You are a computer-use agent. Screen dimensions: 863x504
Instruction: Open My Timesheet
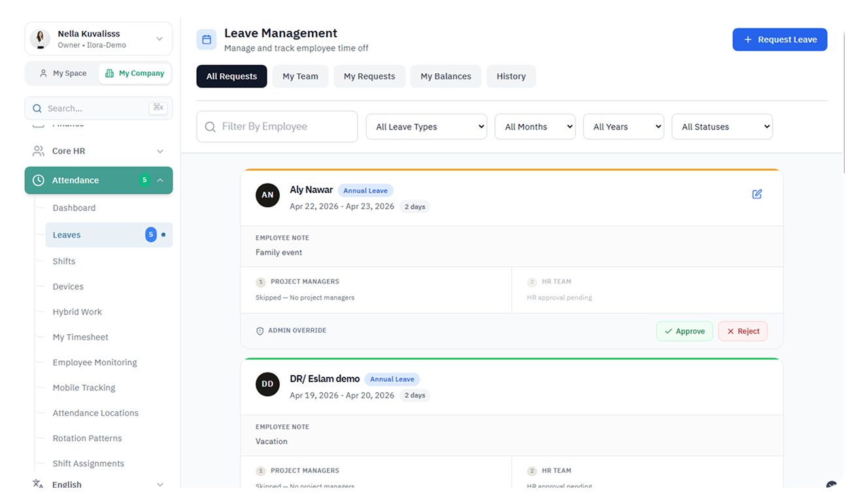[80, 337]
